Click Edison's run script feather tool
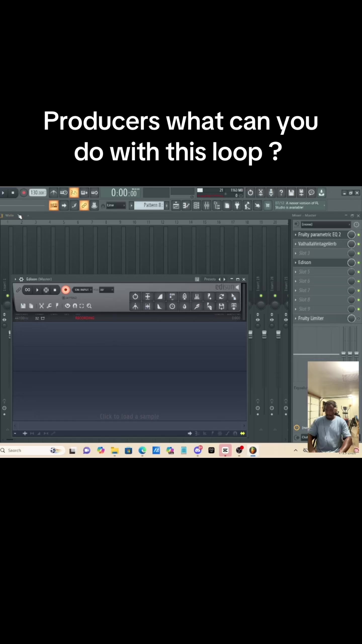 (197, 306)
